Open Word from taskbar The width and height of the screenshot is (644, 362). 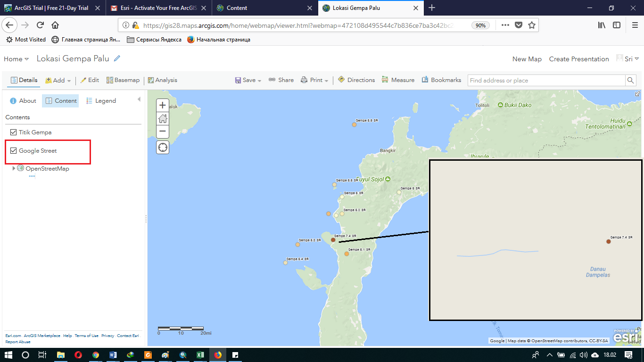coord(113,354)
